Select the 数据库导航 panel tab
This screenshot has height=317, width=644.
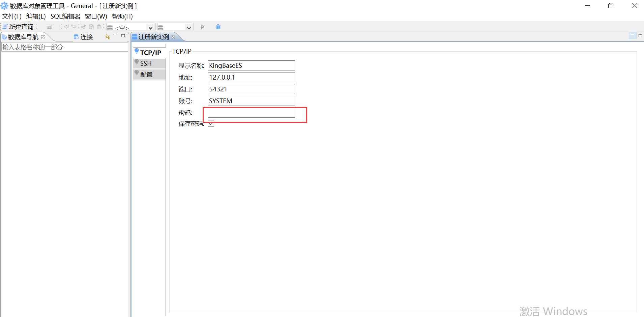point(23,37)
